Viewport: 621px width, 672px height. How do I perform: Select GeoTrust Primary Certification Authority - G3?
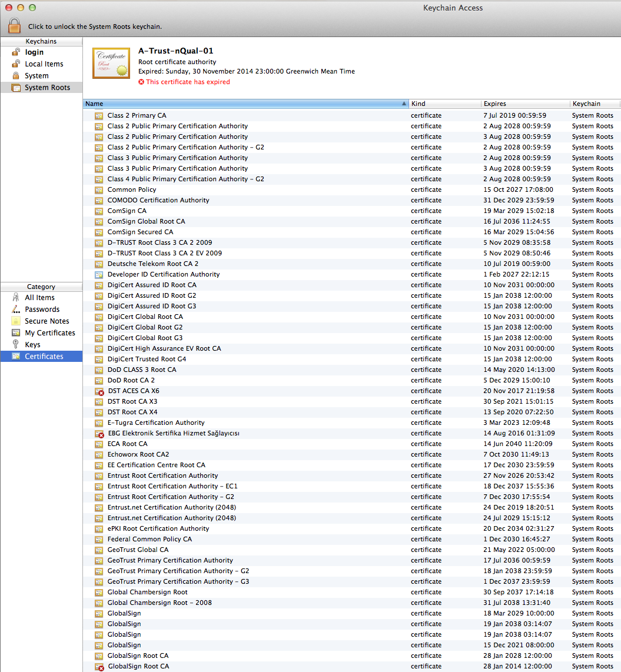tap(351, 581)
